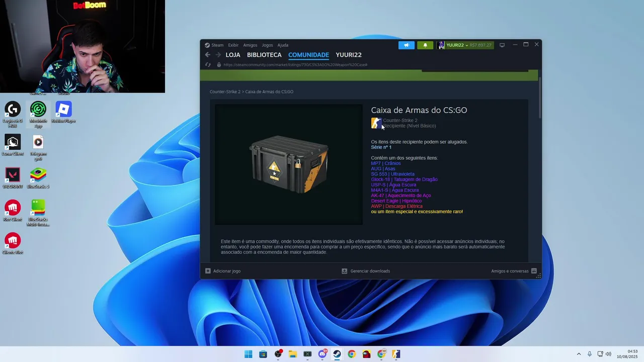Select the Telegram file on the desktop
The width and height of the screenshot is (644, 362).
[38, 147]
